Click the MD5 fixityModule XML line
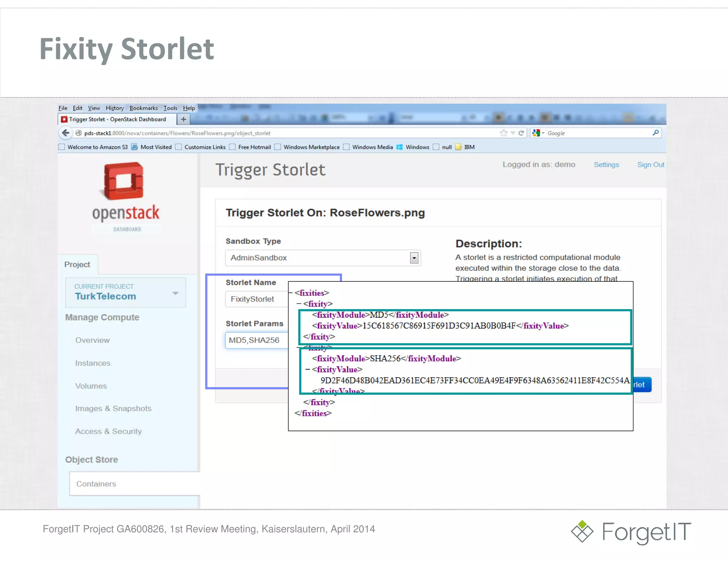 (x=380, y=315)
